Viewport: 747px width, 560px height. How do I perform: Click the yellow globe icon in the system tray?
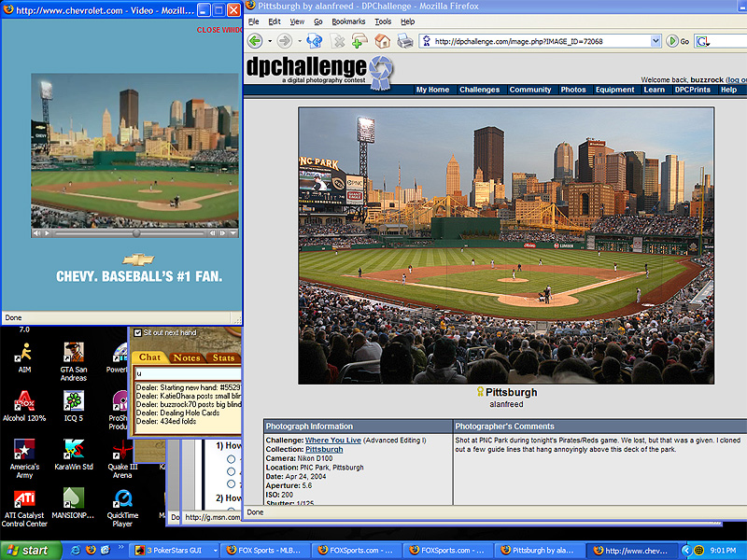point(698,550)
